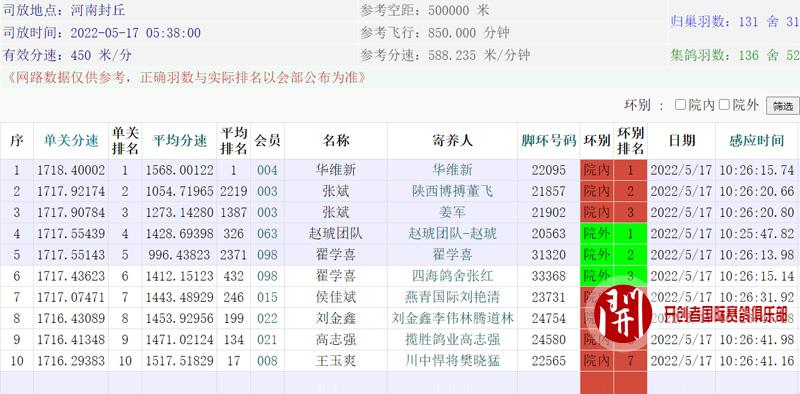Screen dimensions: 800x394
Task: Sort by 单关分速 column header
Action: pyautogui.click(x=71, y=141)
